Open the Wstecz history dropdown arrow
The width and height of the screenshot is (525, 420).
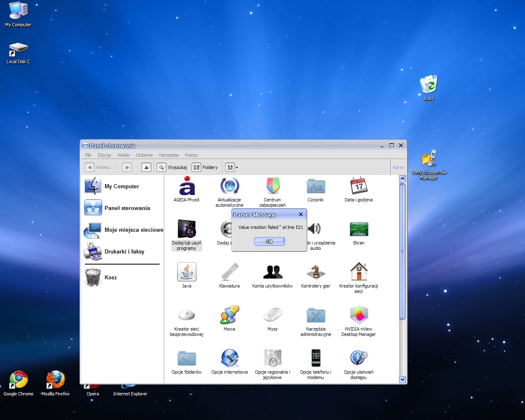pyautogui.click(x=116, y=167)
